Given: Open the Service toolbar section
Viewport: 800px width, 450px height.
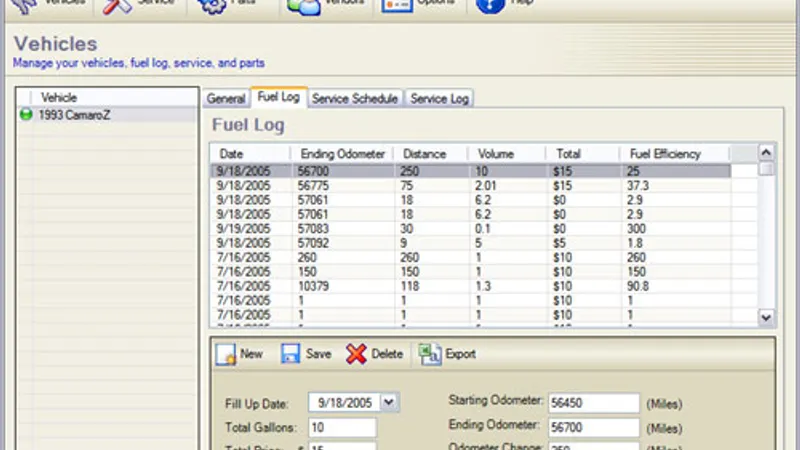Looking at the screenshot, I should tap(142, 6).
